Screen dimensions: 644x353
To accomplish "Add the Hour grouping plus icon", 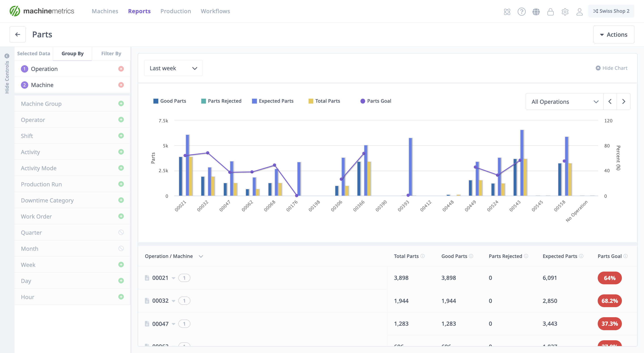I will pyautogui.click(x=121, y=297).
